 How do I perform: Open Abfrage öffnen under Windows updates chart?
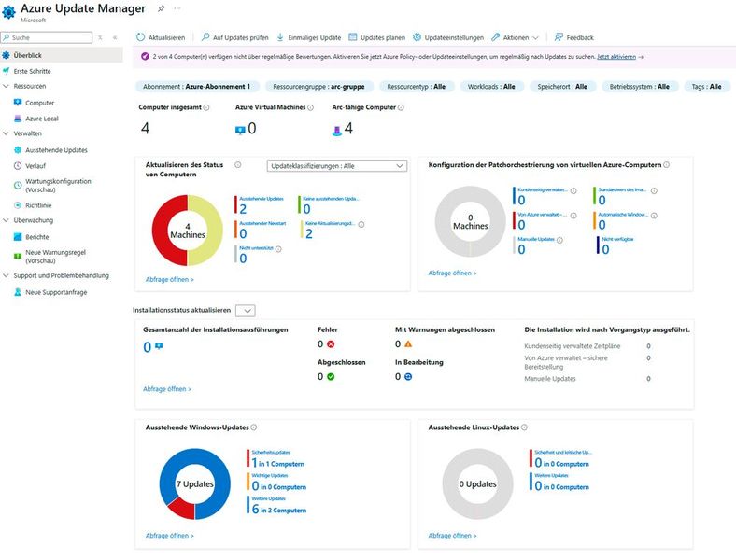click(169, 536)
